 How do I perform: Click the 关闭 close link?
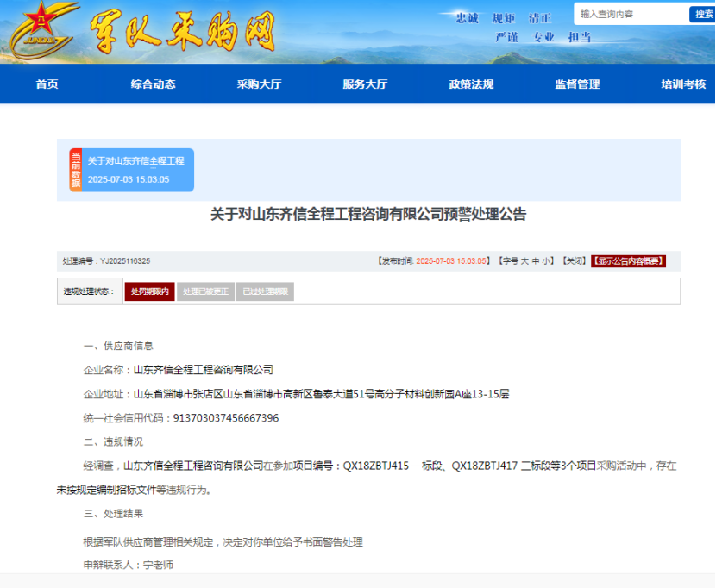pos(574,261)
